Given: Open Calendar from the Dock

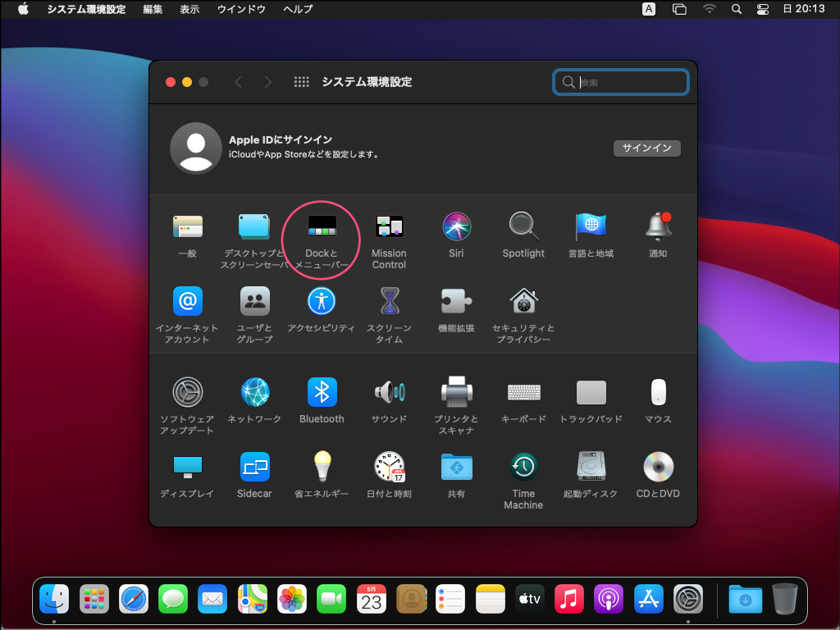Looking at the screenshot, I should [372, 598].
